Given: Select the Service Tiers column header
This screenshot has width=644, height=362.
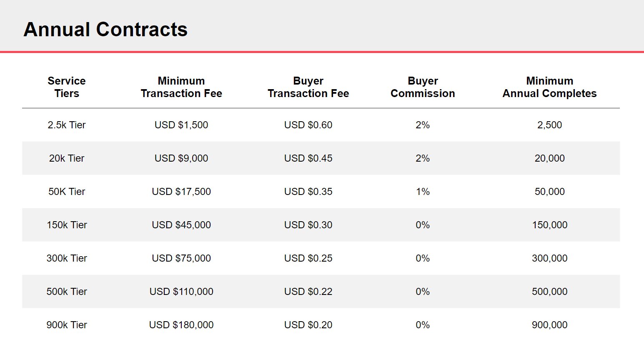Looking at the screenshot, I should pyautogui.click(x=67, y=87).
